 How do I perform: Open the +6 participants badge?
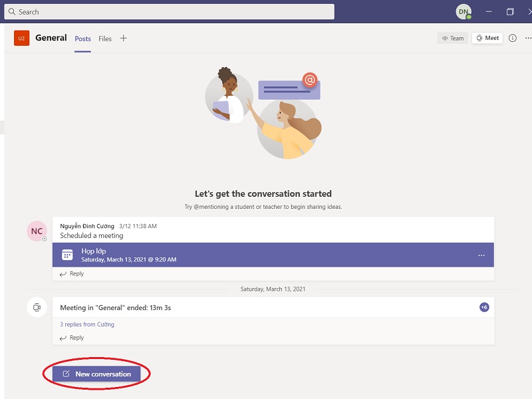[484, 307]
